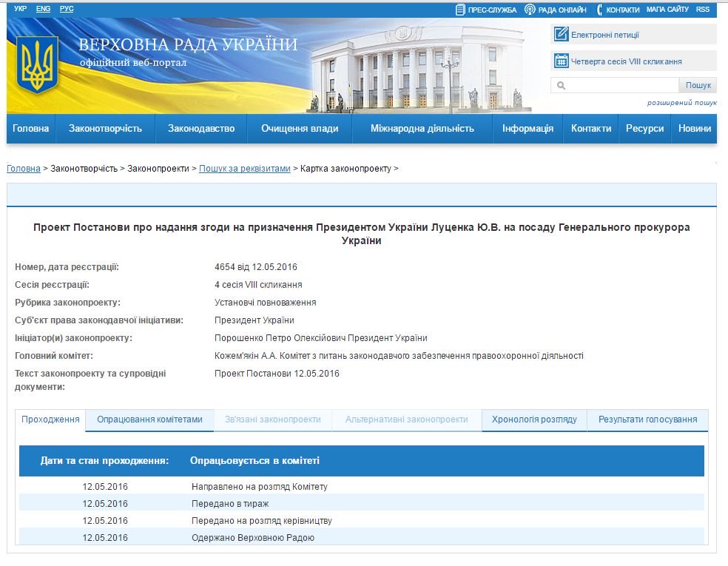
Task: Select the Результати голосування tab
Action: (x=647, y=420)
